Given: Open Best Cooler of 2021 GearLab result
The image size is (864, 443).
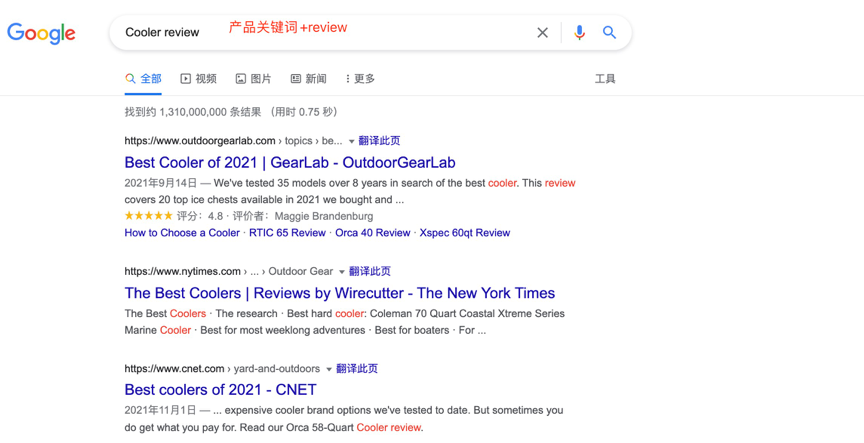Looking at the screenshot, I should point(290,163).
